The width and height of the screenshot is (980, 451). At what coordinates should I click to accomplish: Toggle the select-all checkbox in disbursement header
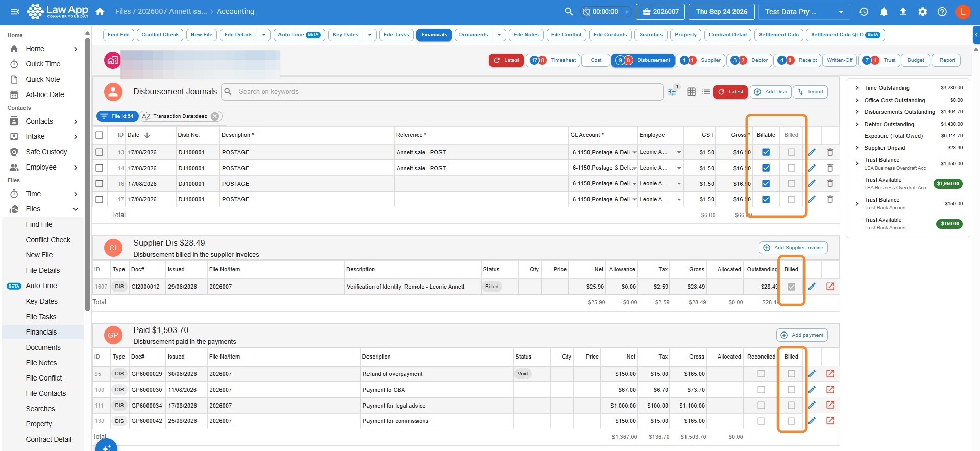point(99,135)
